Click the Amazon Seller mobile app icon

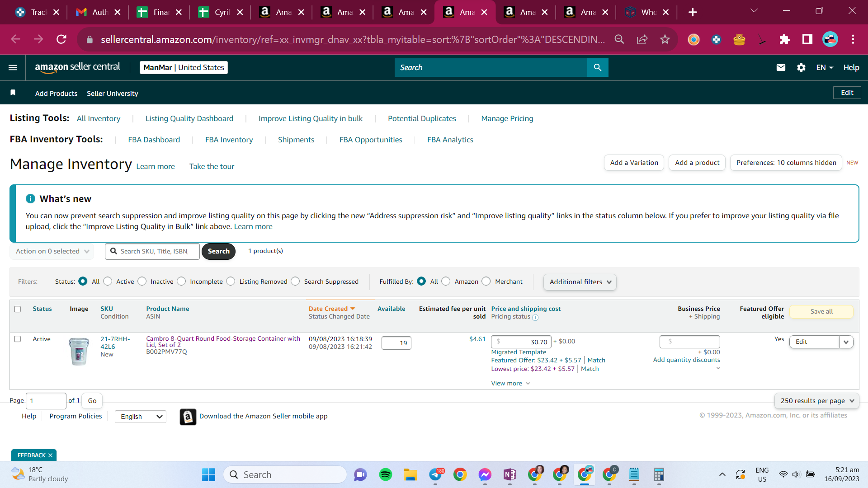pyautogui.click(x=188, y=417)
